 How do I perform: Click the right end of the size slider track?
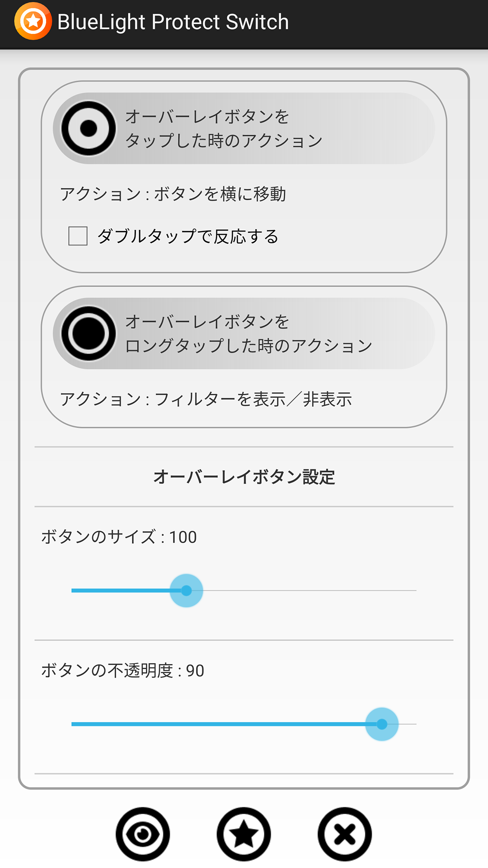pyautogui.click(x=414, y=590)
